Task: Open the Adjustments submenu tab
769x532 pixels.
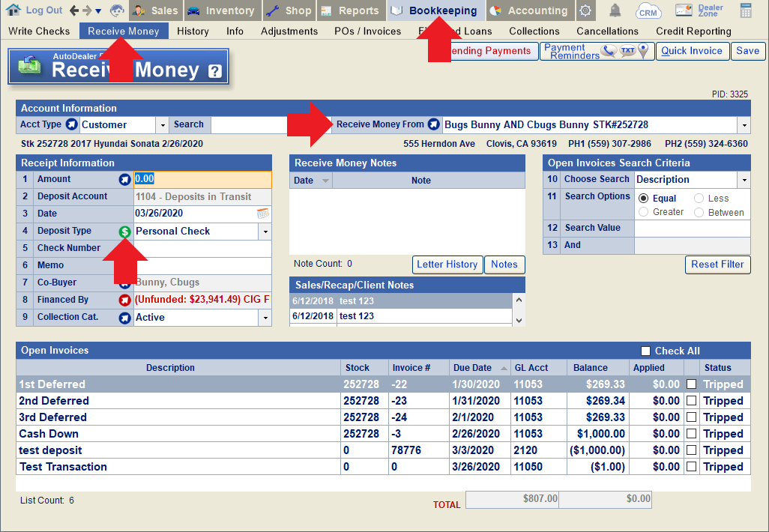Action: pyautogui.click(x=289, y=31)
